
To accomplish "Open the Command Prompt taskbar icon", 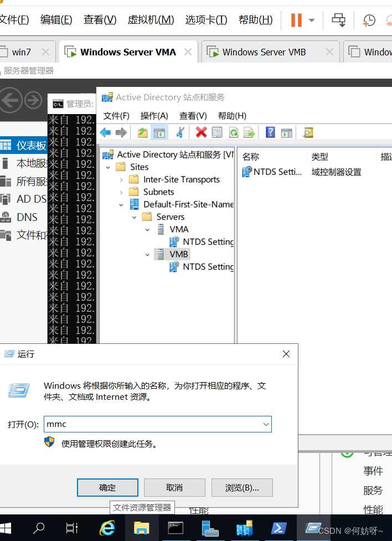I will pyautogui.click(x=176, y=528).
